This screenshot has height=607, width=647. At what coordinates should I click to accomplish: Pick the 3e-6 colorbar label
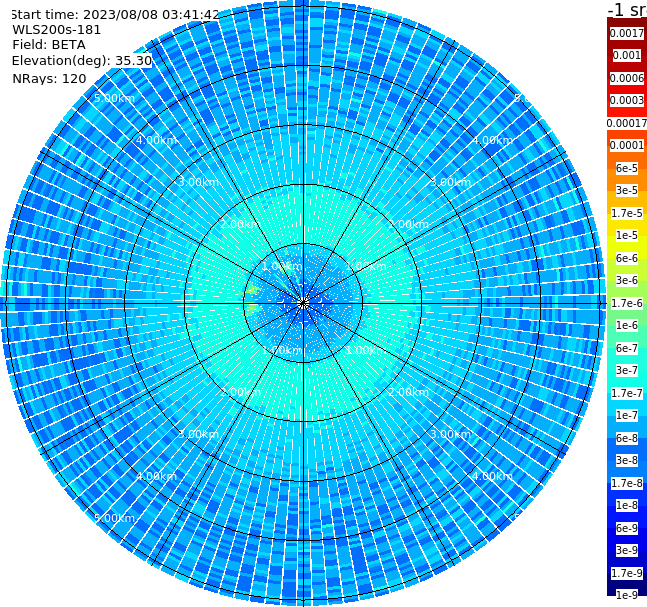[x=627, y=280]
